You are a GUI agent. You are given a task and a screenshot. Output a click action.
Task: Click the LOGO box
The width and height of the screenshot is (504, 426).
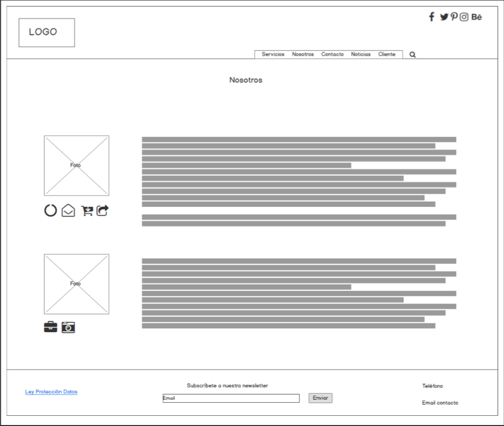point(47,33)
